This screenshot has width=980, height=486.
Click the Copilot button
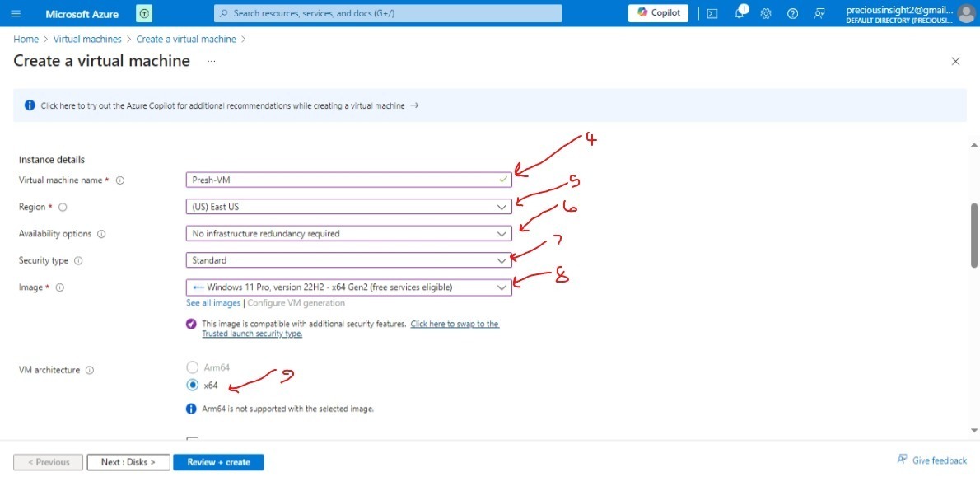(x=658, y=13)
